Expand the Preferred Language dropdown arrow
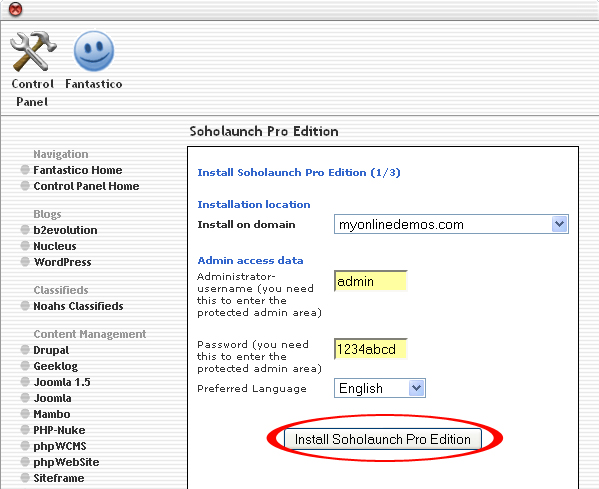 416,388
